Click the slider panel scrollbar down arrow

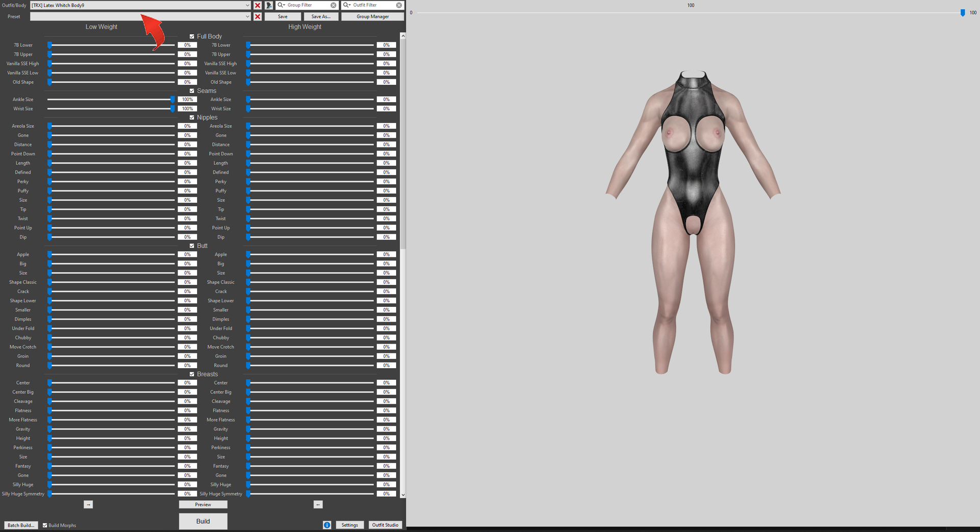[403, 494]
